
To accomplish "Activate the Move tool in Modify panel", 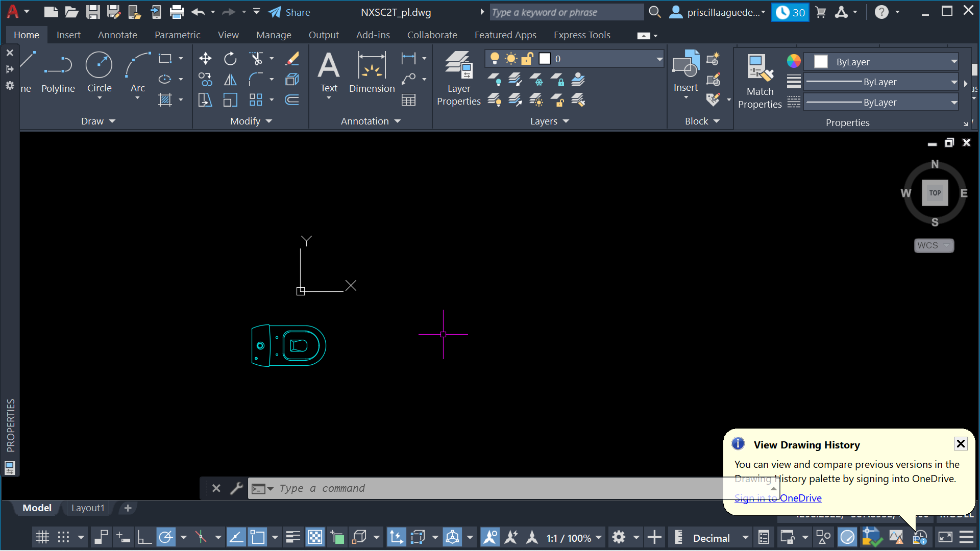I will (x=205, y=59).
